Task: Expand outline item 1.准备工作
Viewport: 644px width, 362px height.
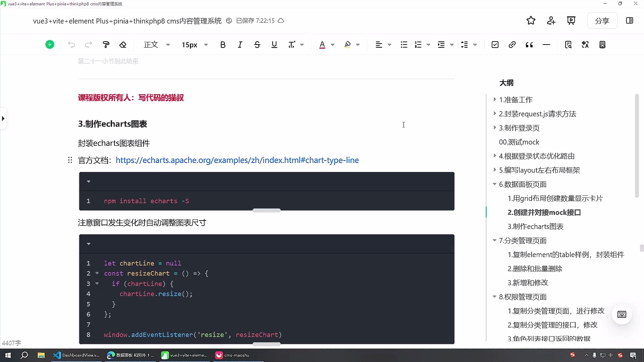Action: tap(495, 100)
